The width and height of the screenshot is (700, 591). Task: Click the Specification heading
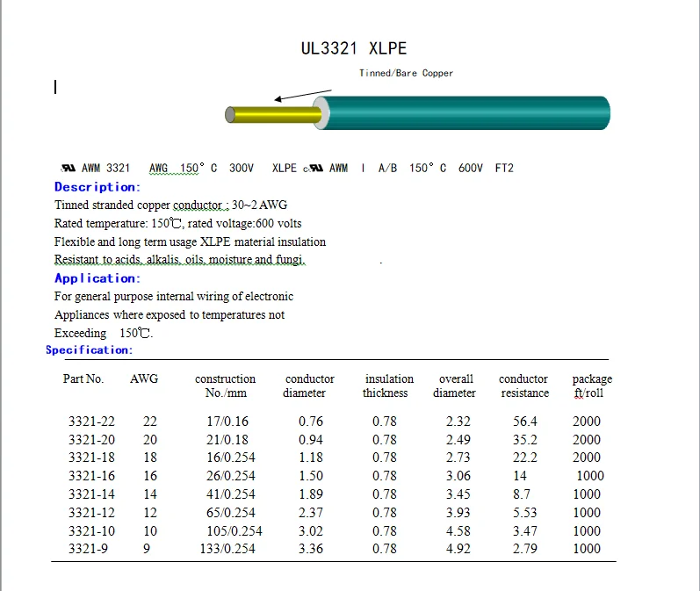click(x=89, y=350)
